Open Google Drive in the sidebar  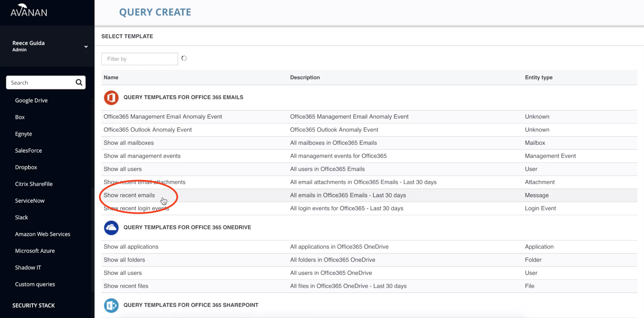point(31,100)
